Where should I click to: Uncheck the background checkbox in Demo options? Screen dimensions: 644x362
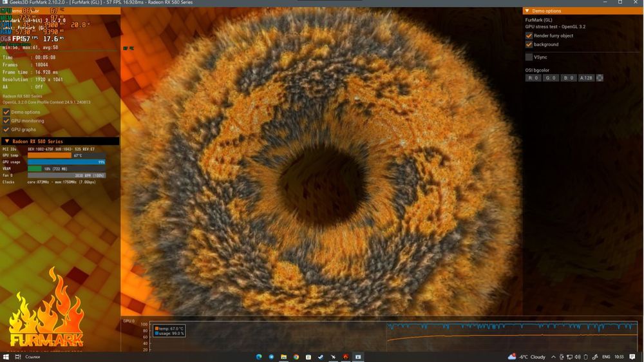tap(529, 44)
